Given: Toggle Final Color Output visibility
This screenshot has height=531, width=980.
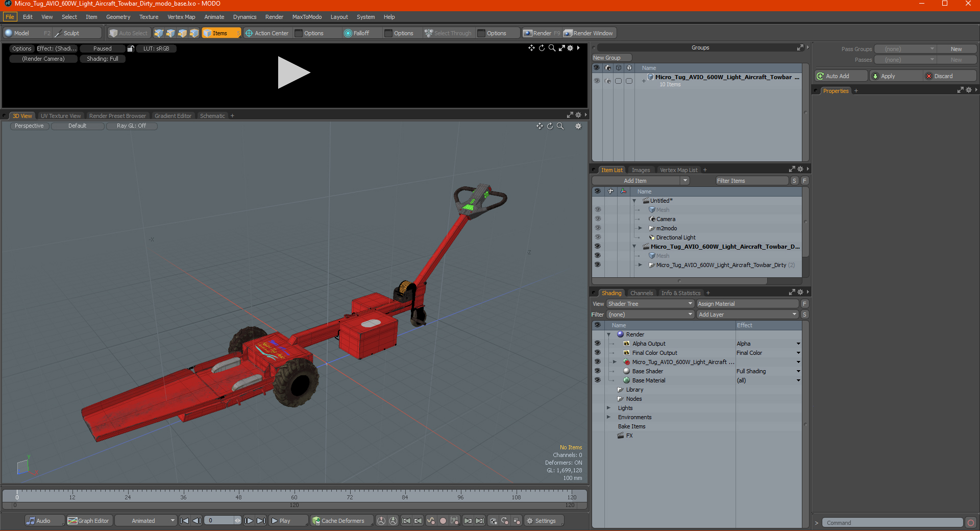Looking at the screenshot, I should pos(597,353).
